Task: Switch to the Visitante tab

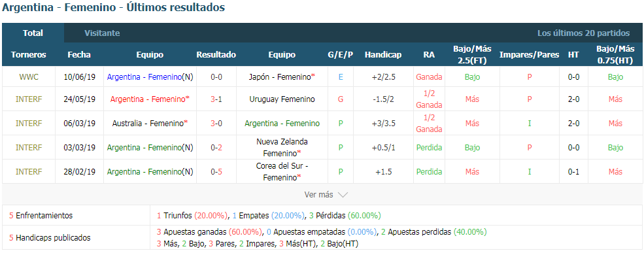Action: click(x=102, y=33)
